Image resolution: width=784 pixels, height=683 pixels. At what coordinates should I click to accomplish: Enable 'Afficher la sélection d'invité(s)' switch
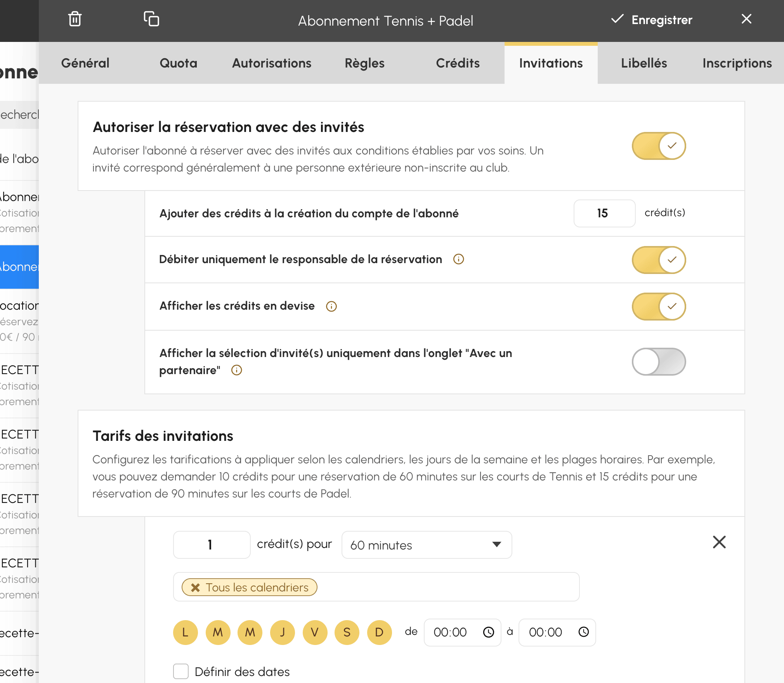[x=659, y=362]
